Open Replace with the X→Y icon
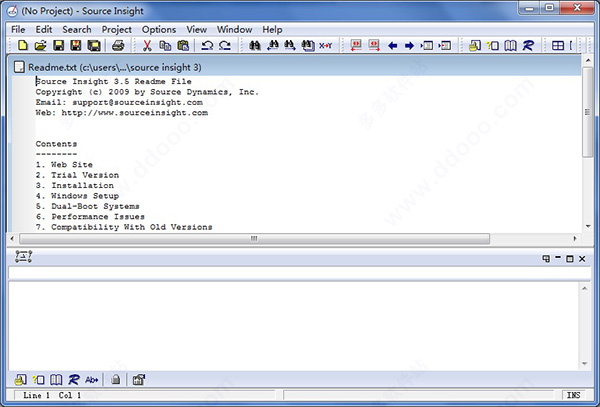 (325, 46)
